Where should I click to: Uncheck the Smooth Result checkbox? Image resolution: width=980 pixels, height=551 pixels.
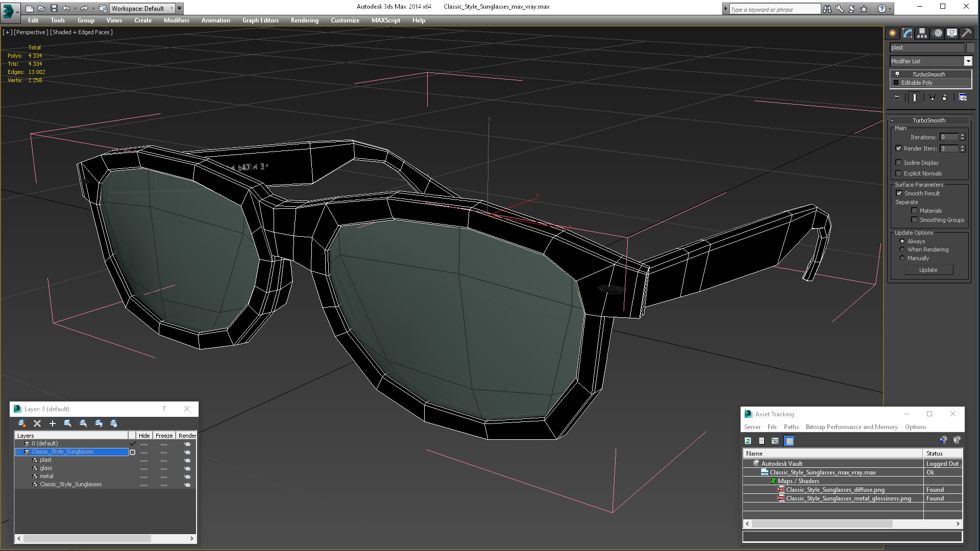pos(899,193)
